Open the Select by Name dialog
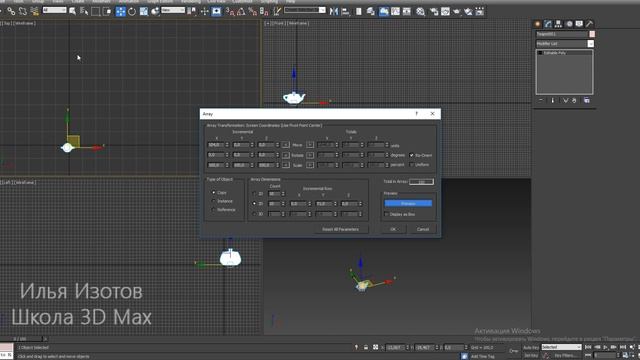 [x=84, y=11]
